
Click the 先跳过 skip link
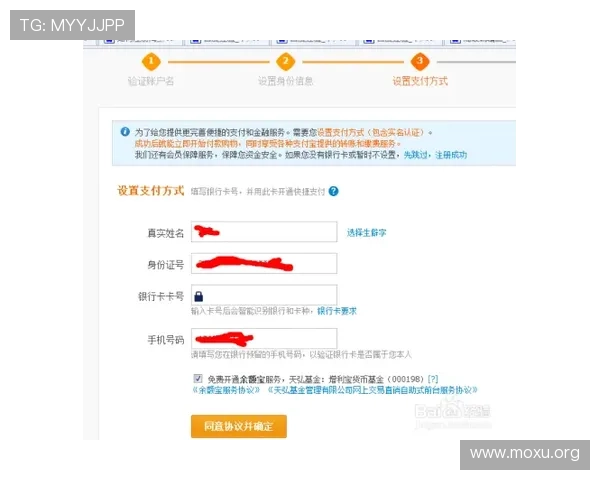pyautogui.click(x=416, y=155)
